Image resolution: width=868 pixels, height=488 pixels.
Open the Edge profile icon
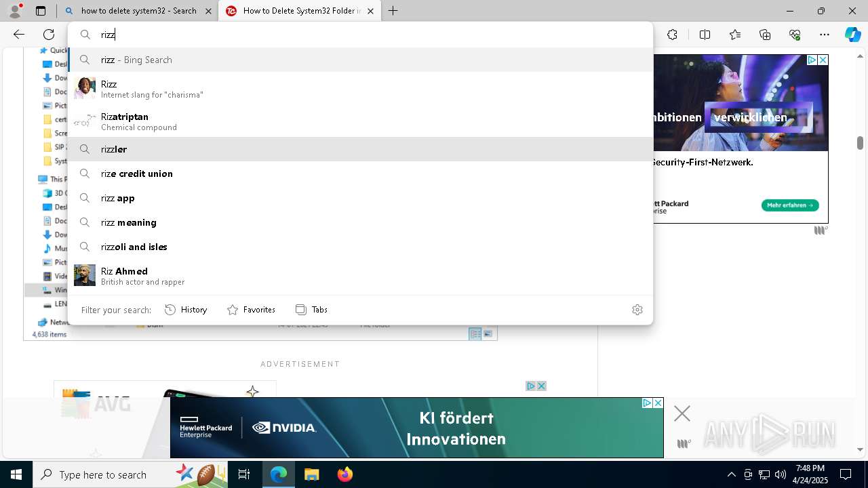click(15, 10)
